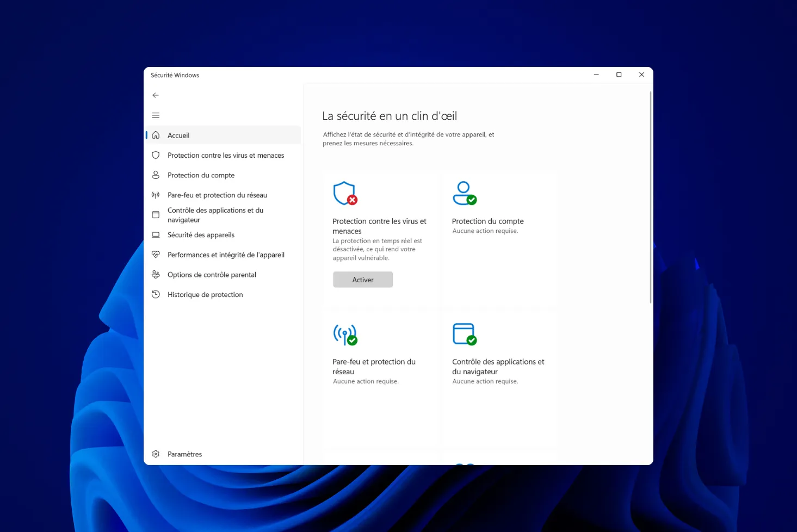Screen dimensions: 797x532
Task: Select Sécurité des appareils sidebar item
Action: [x=201, y=235]
